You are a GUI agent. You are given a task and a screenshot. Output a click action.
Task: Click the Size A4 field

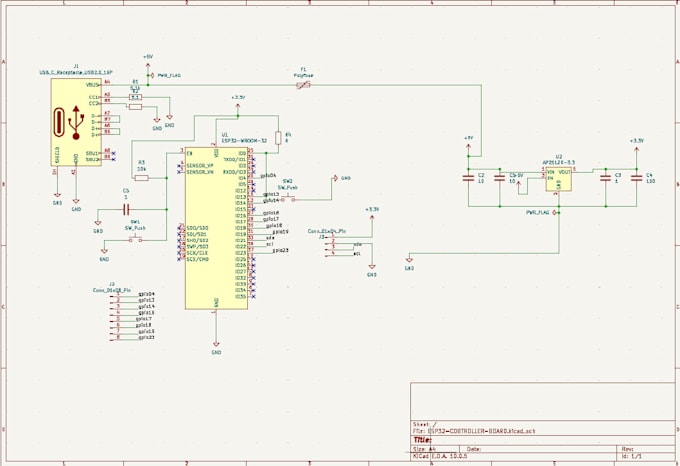click(x=424, y=449)
